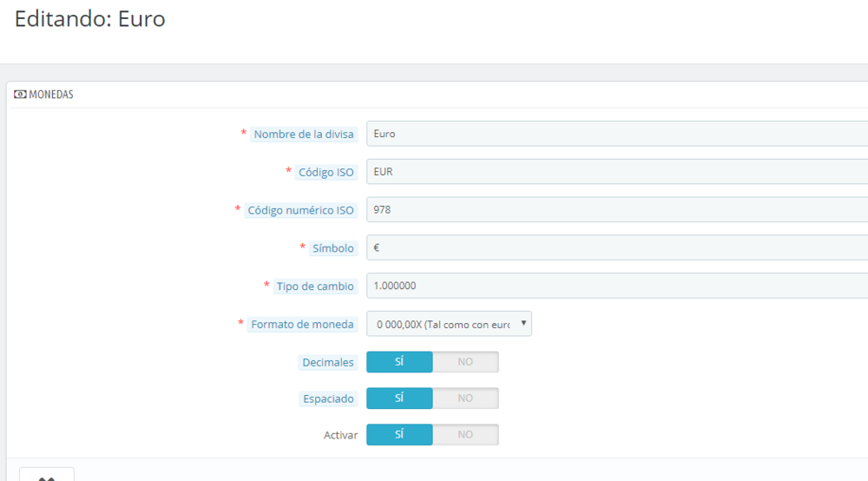Click the Formato de moneda label
The height and width of the screenshot is (481, 868).
click(x=302, y=325)
